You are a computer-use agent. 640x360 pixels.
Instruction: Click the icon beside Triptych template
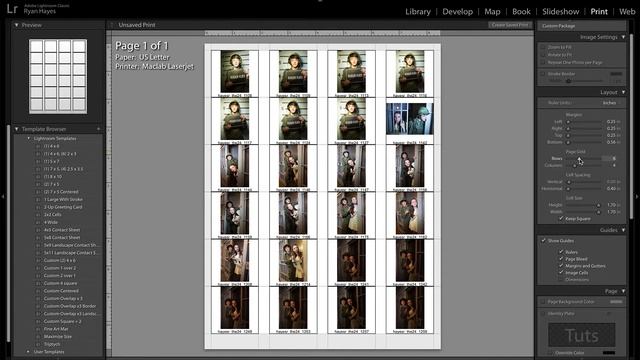coord(38,344)
